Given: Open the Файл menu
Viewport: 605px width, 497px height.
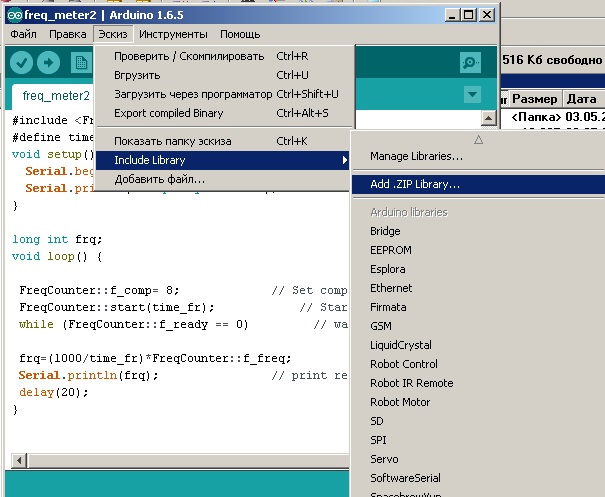Looking at the screenshot, I should click(x=24, y=34).
